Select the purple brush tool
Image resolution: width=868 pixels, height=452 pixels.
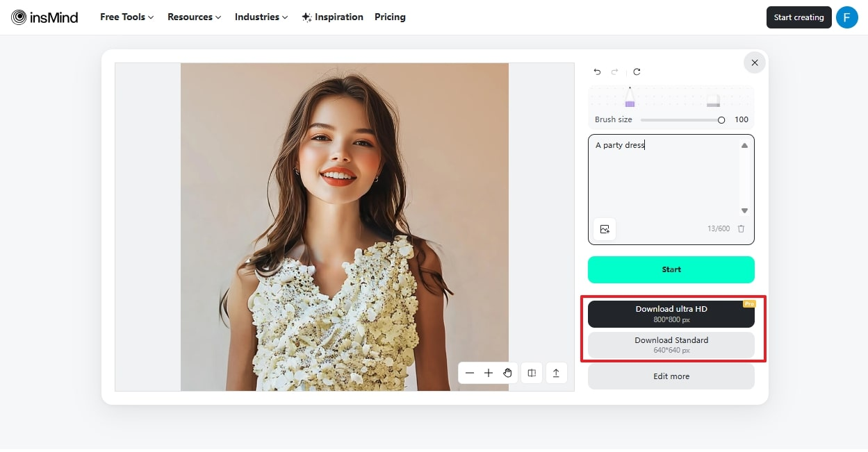[630, 97]
